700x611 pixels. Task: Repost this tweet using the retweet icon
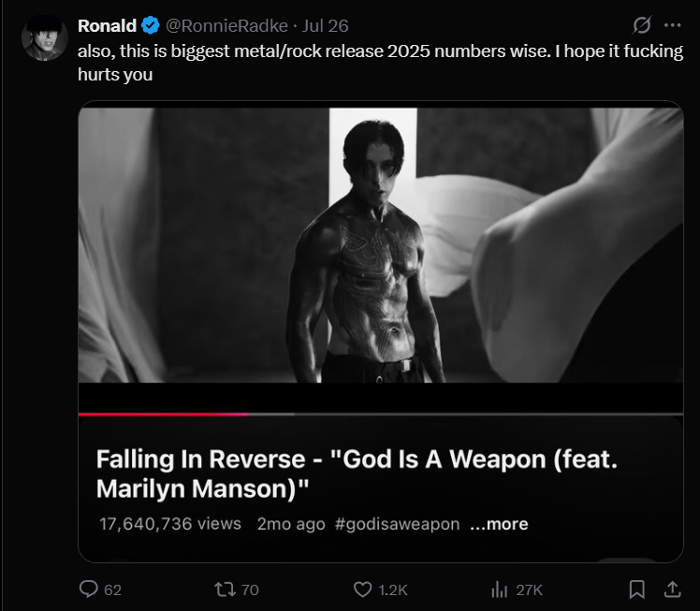225,589
